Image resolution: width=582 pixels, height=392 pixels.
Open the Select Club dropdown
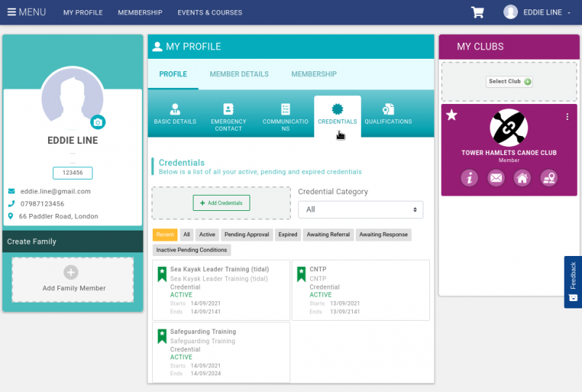click(509, 81)
